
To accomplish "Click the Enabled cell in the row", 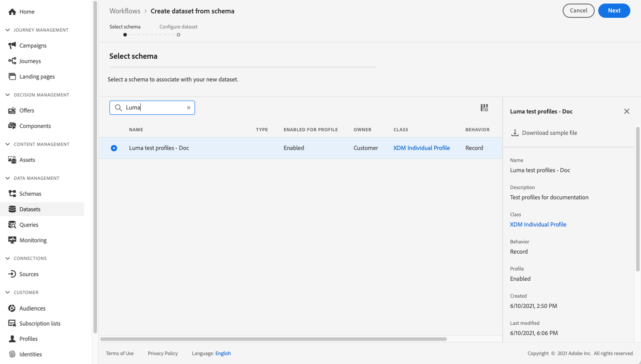I will click(x=294, y=148).
